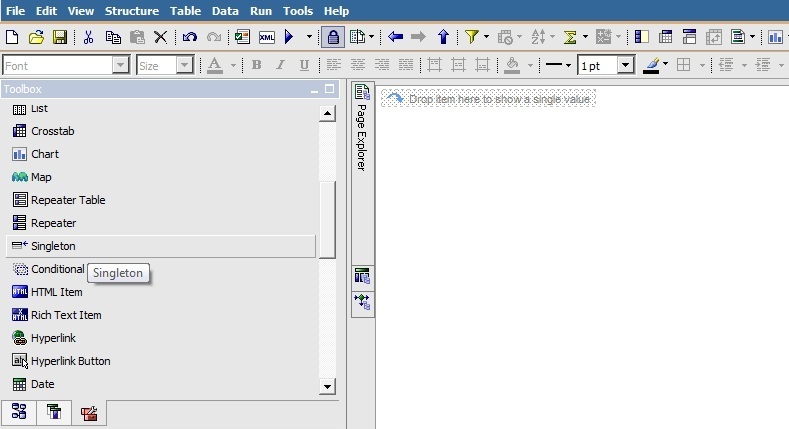Open the Size combo box
Image resolution: width=789 pixels, height=429 pixels.
(x=165, y=65)
